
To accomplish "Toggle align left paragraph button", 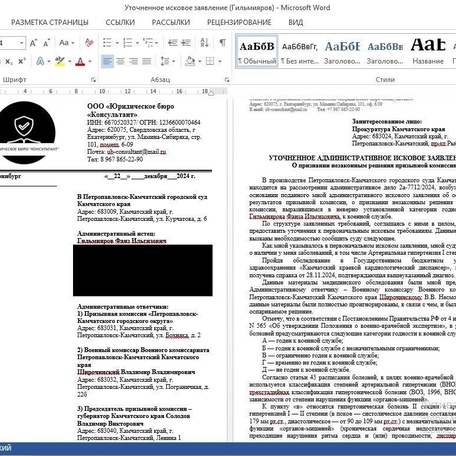I will coord(107,61).
